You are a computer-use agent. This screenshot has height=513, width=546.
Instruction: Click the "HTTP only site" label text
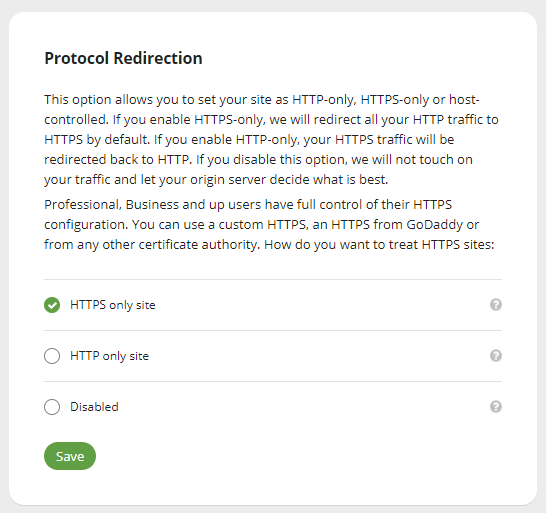pyautogui.click(x=109, y=356)
